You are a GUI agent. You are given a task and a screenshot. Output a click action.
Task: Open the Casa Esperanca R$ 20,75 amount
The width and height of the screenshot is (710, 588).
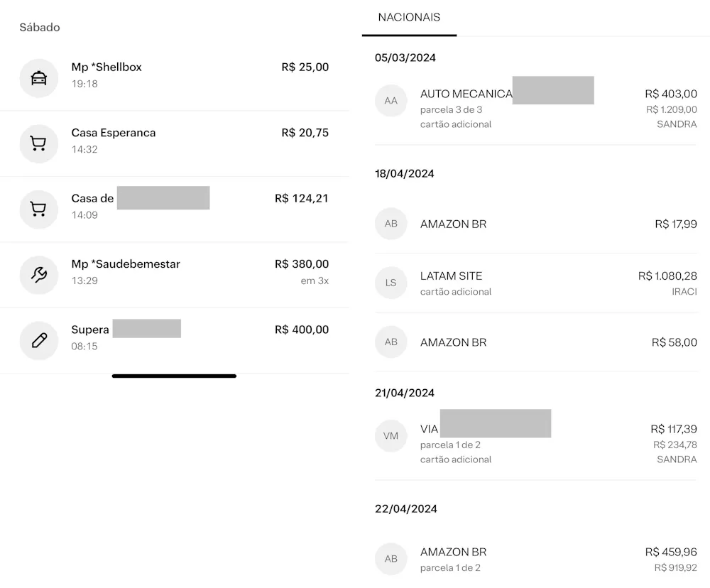305,133
